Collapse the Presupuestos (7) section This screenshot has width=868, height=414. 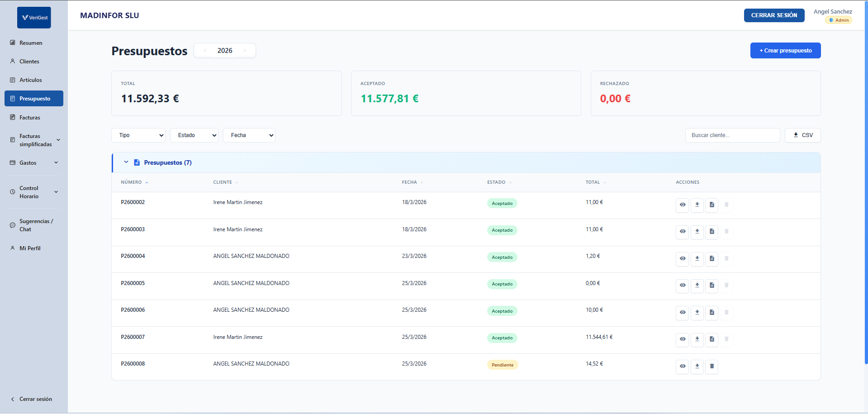coord(126,162)
